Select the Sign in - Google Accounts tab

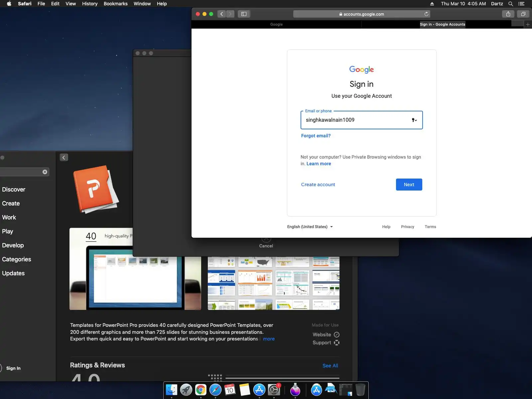(x=442, y=24)
